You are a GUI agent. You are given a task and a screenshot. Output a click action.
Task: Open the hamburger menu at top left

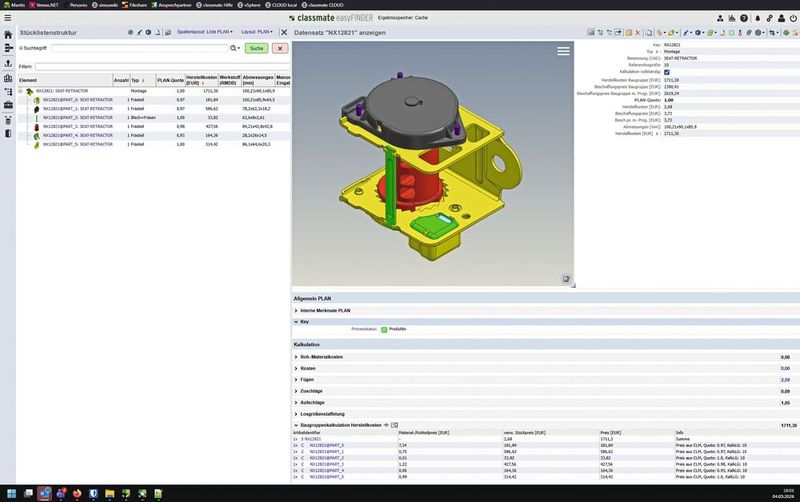point(8,18)
